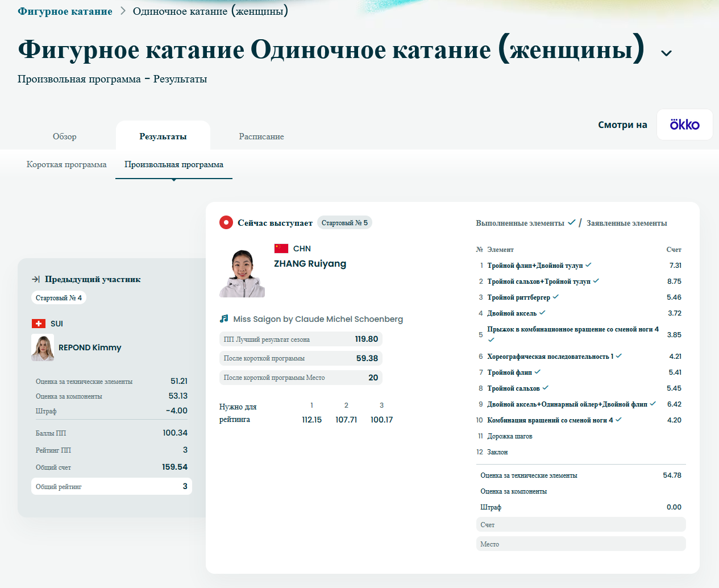719x588 pixels.
Task: Click the previous participant arrow icon
Action: point(36,279)
